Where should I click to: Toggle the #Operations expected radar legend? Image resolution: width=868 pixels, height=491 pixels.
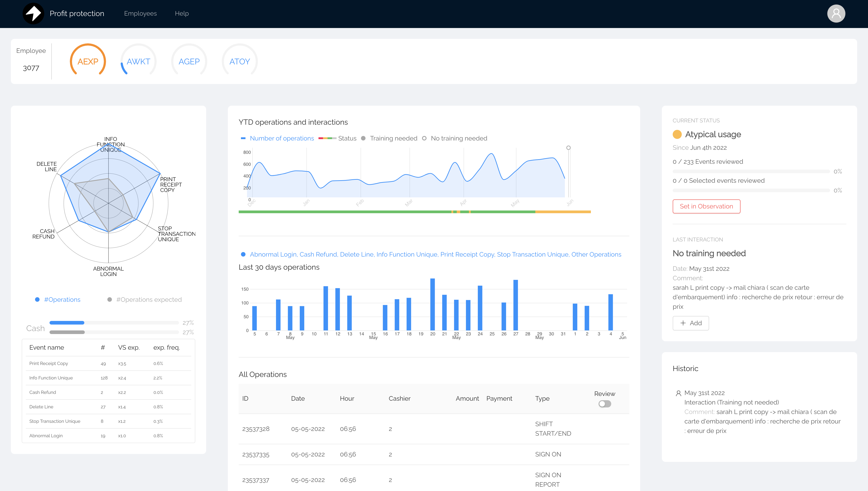[144, 299]
